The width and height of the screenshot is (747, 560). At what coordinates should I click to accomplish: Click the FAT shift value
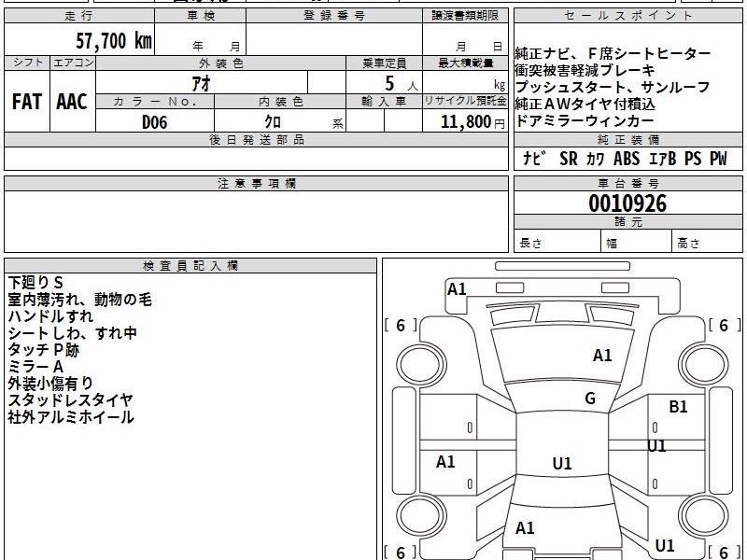[x=27, y=102]
